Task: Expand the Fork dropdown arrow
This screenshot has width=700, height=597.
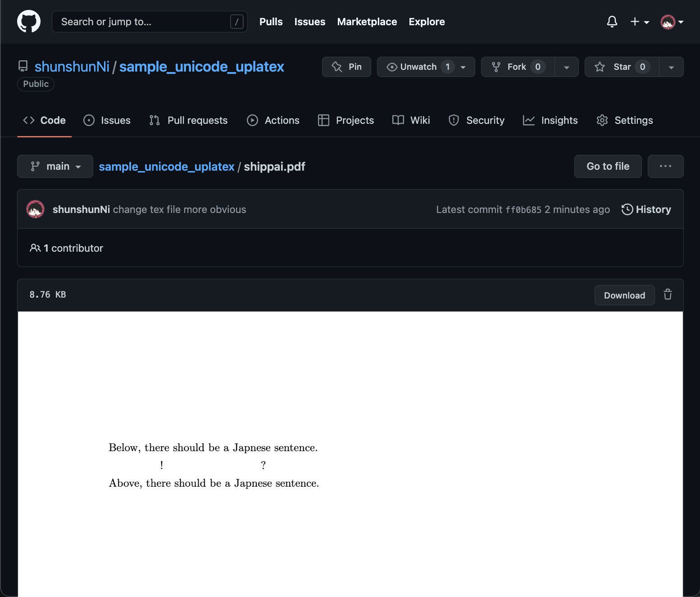Action: click(x=567, y=67)
